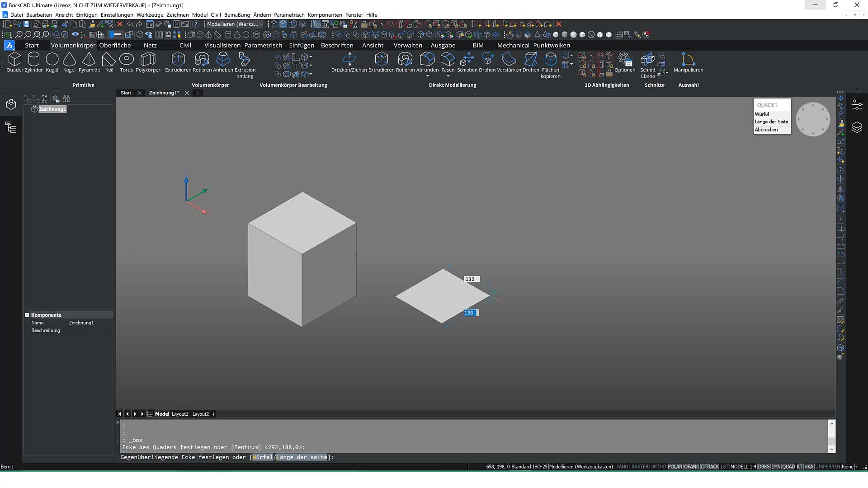Click Schnitt Ebene tool

(647, 66)
